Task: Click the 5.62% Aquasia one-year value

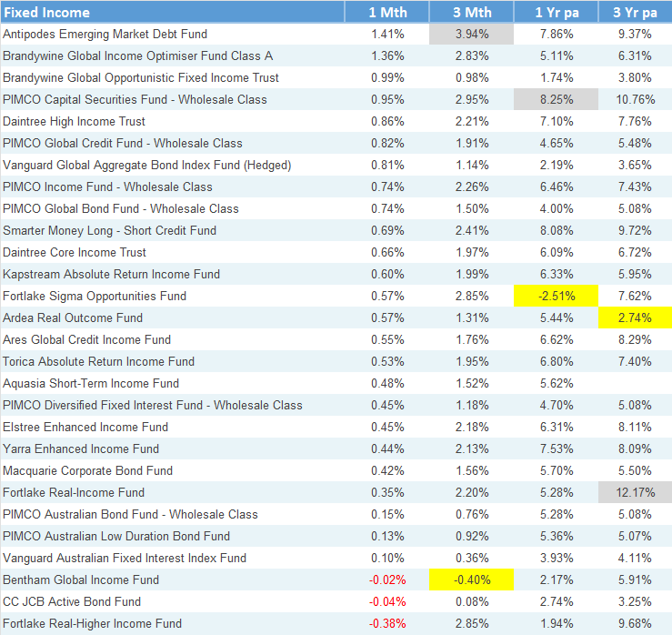Action: click(x=557, y=384)
